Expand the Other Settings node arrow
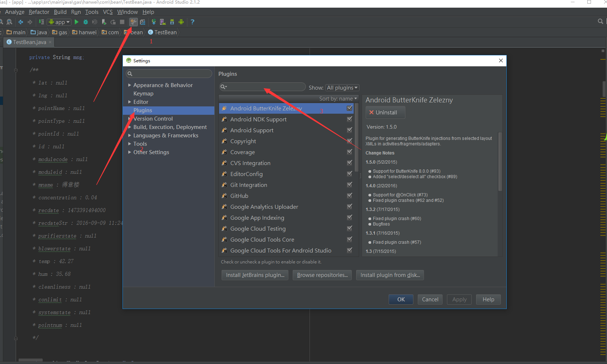Viewport: 607px width, 364px height. pos(129,152)
